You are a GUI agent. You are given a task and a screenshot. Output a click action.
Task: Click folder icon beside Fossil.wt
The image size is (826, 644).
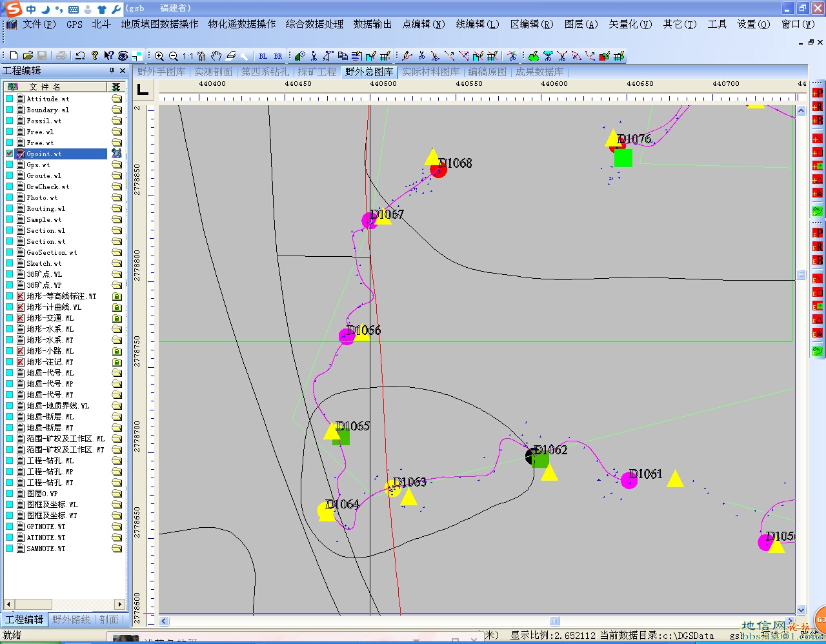click(x=117, y=121)
